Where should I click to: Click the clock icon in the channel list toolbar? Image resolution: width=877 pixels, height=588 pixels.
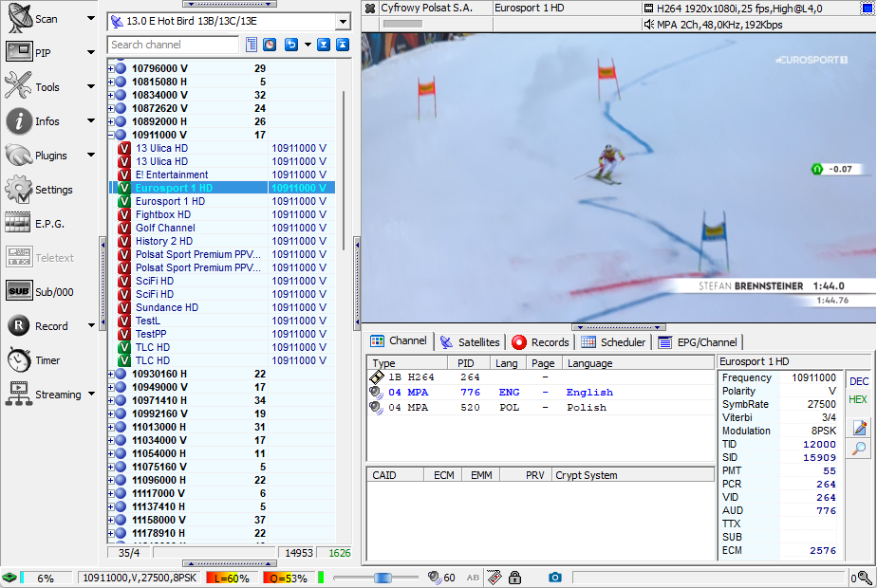[x=270, y=45]
